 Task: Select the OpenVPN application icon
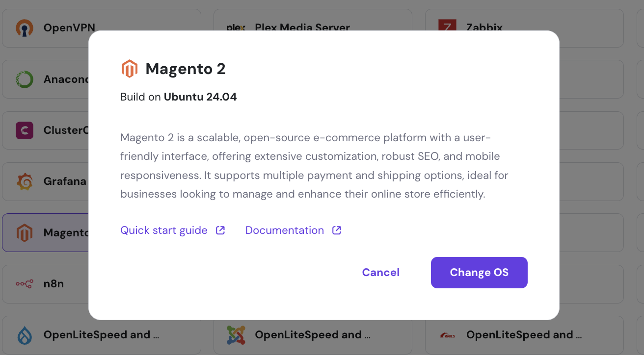25,27
